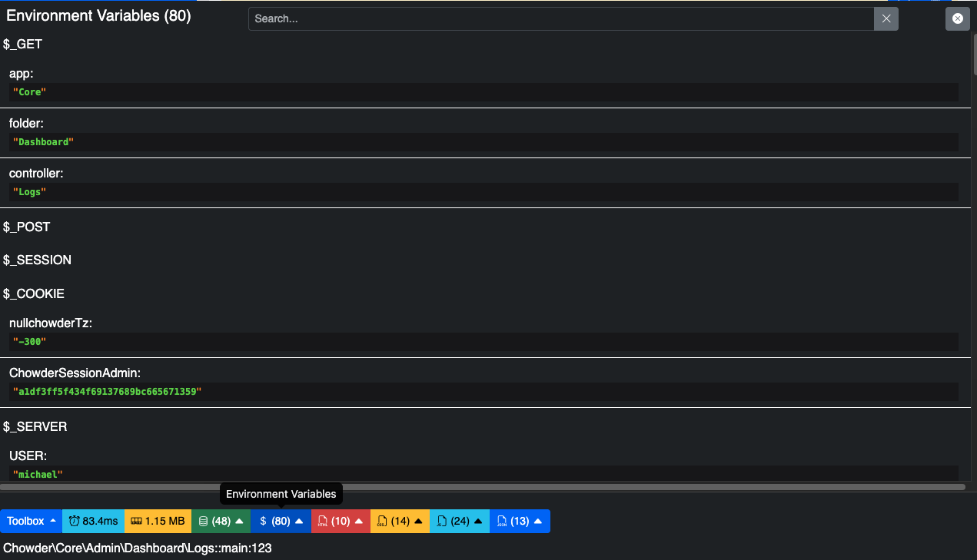Click the stopwatch execution time icon
Screen dimensions: 977x560
74,521
